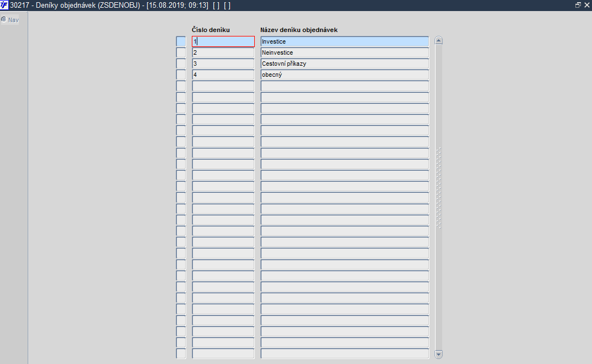
Task: Select the record marker for Cestovní příkazy row
Action: click(x=181, y=64)
